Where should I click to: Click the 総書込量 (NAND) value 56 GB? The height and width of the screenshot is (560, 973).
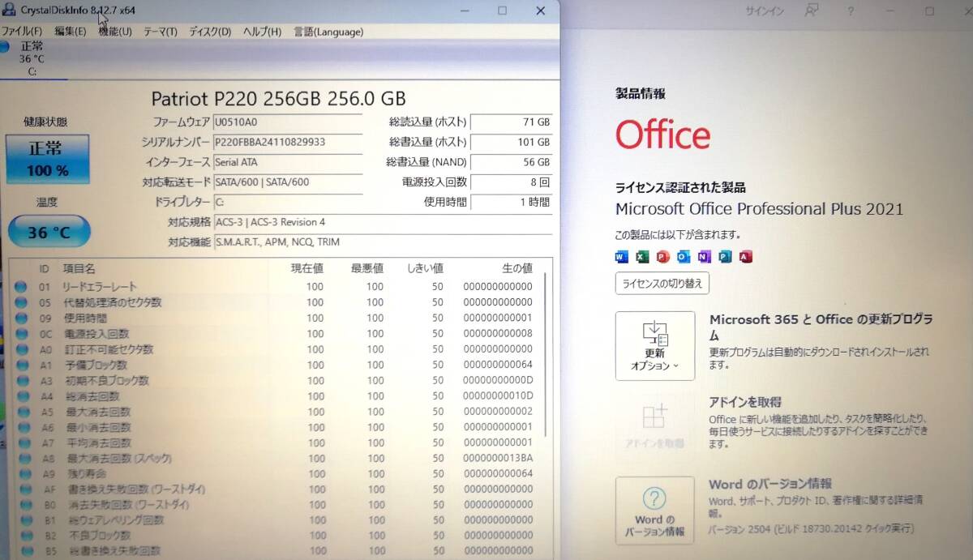pyautogui.click(x=512, y=162)
